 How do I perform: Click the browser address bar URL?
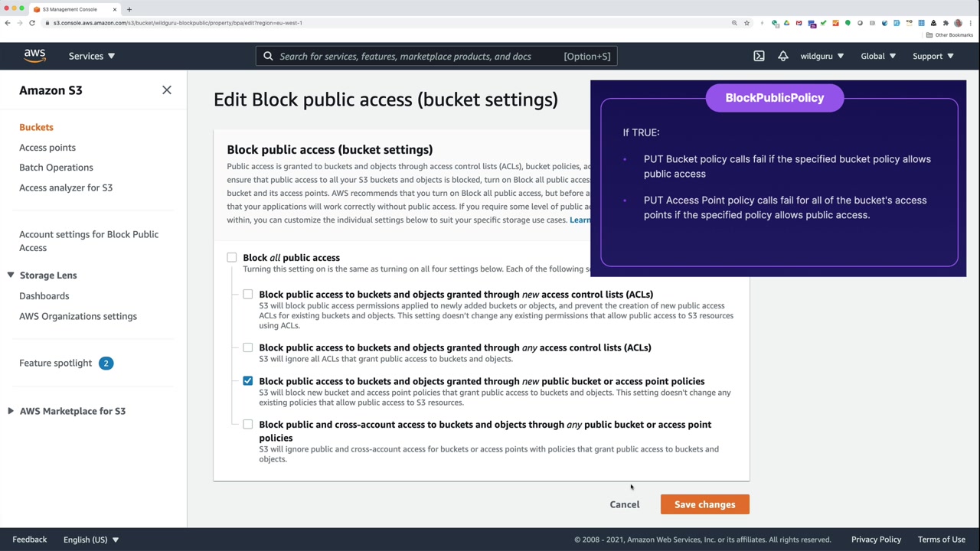click(x=178, y=23)
